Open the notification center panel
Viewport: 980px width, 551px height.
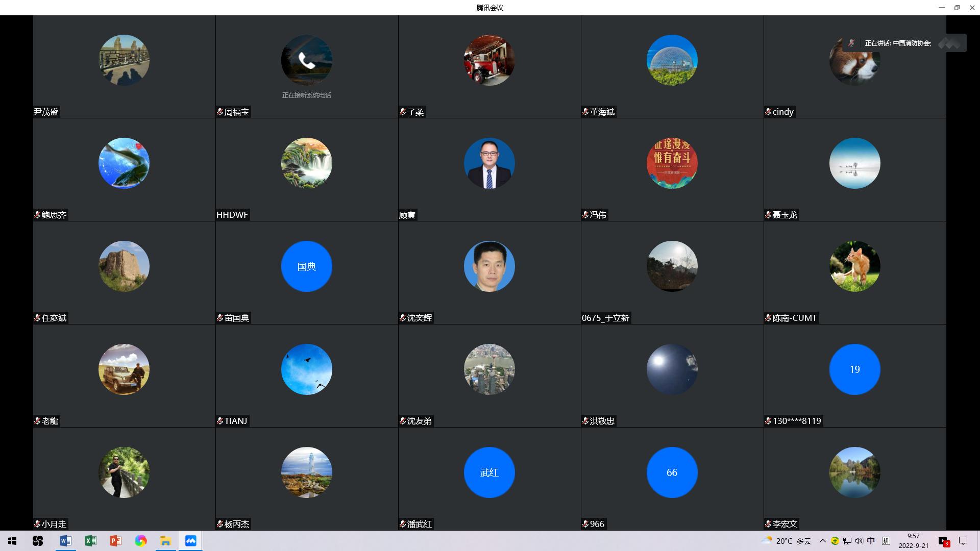963,541
